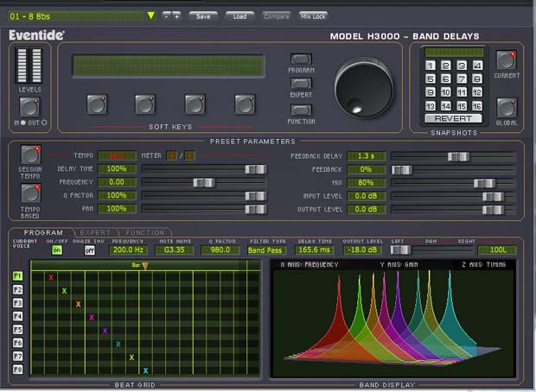Image resolution: width=536 pixels, height=392 pixels.
Task: Open the Filter Type 'Band Pass' selector
Action: (265, 250)
